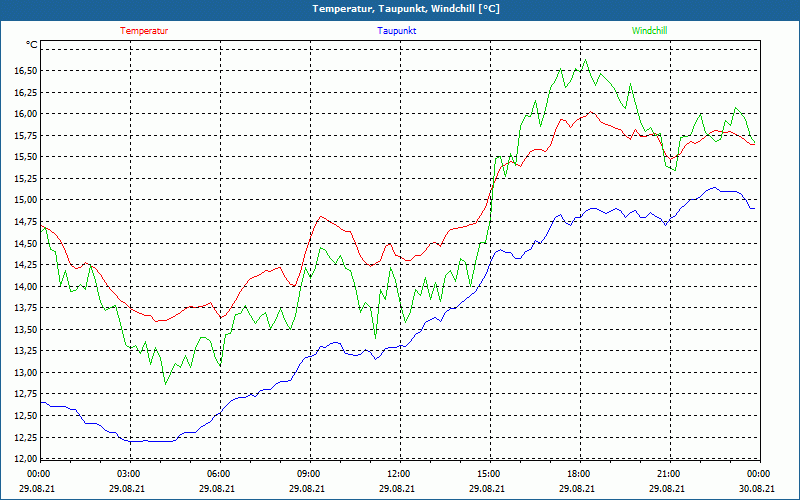Click the '15,75' y-axis value
The width and height of the screenshot is (800, 500).
26,135
